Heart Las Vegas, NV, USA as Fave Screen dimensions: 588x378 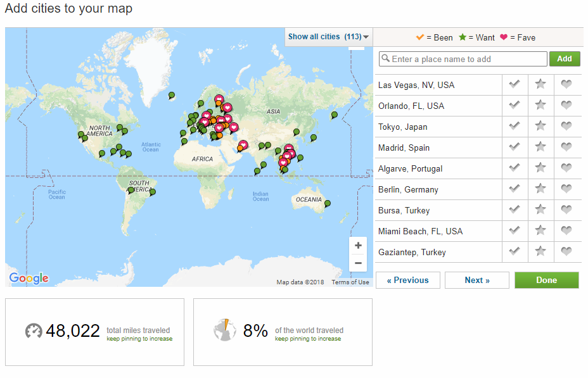pos(566,84)
